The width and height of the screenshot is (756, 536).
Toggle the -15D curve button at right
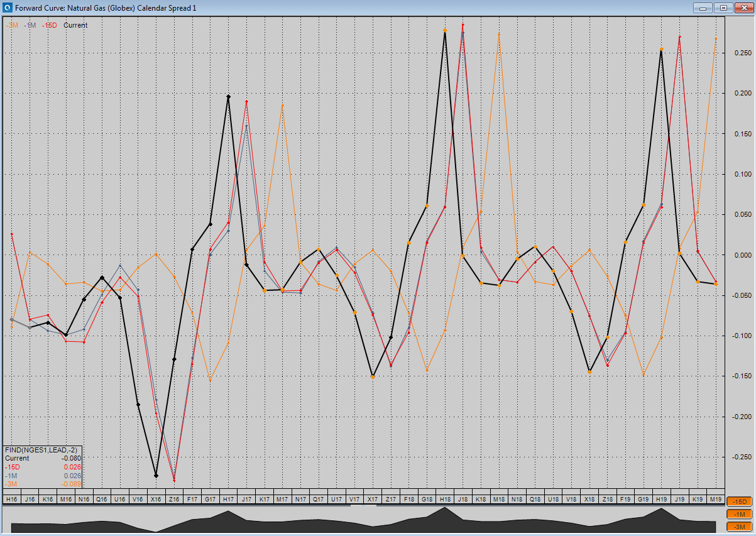[x=740, y=501]
